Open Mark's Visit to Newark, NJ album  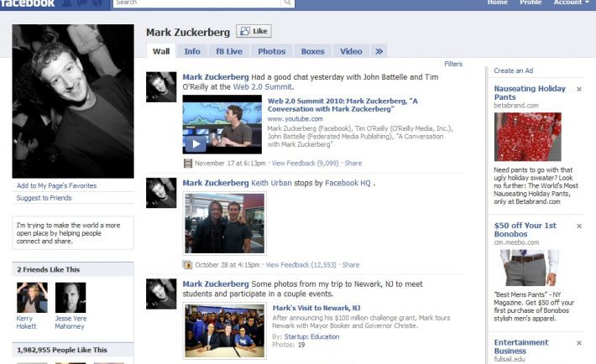point(316,308)
